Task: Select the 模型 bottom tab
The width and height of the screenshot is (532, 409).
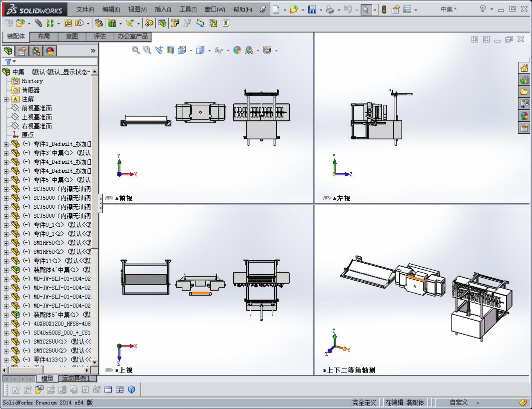Action: point(47,379)
